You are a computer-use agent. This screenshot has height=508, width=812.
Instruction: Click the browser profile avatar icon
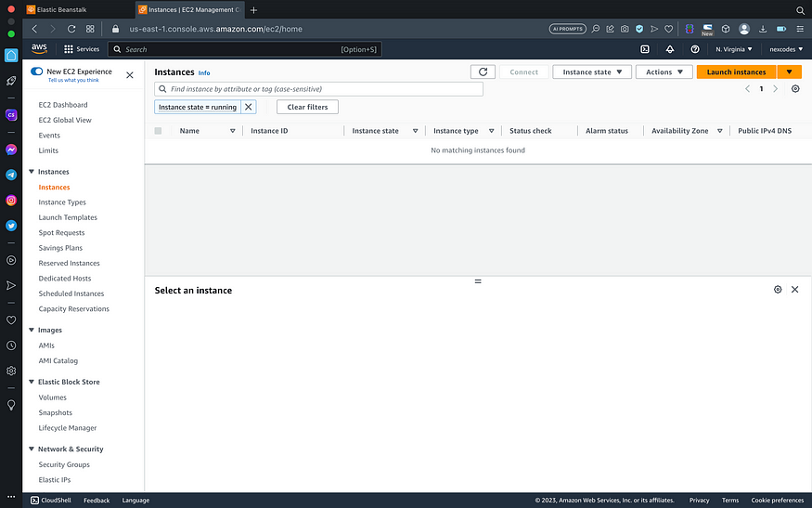point(744,29)
